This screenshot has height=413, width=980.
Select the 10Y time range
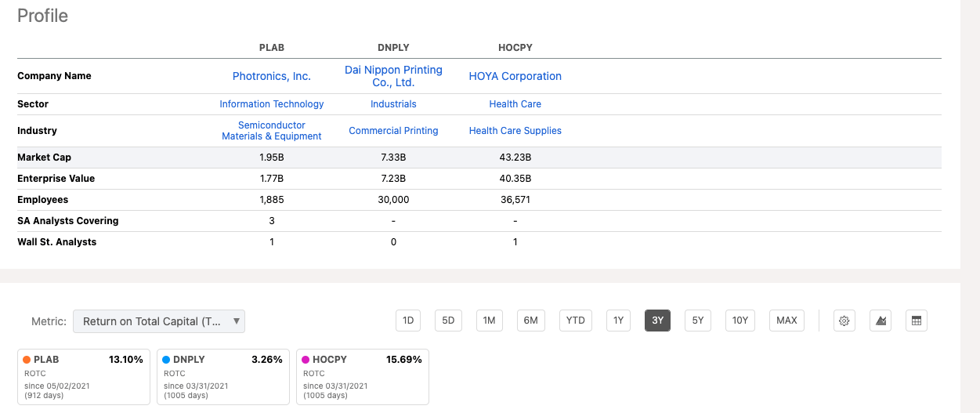coord(740,321)
